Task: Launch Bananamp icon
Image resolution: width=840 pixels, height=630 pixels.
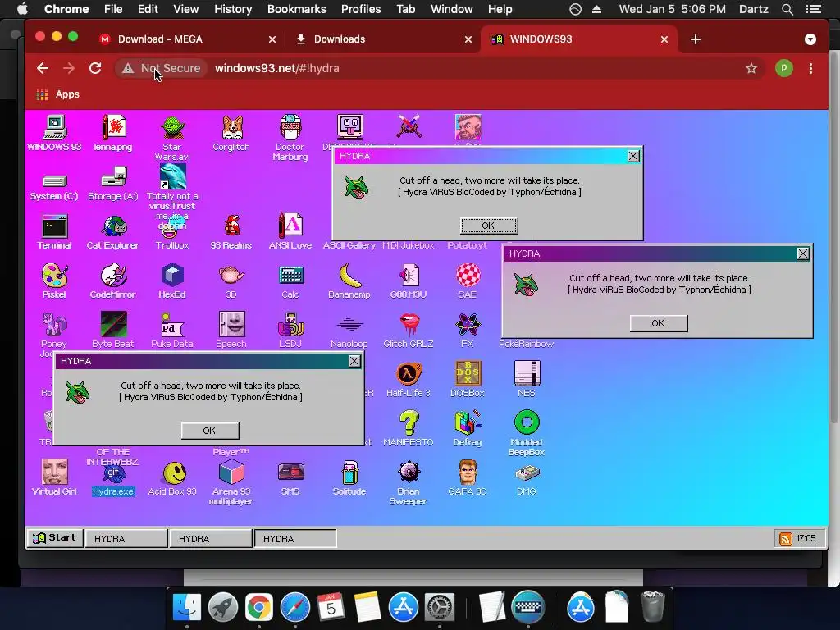Action: tap(349, 281)
